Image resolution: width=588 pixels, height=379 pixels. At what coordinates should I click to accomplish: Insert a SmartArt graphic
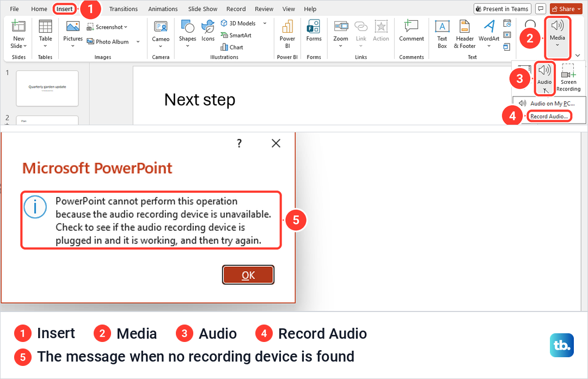click(x=236, y=35)
